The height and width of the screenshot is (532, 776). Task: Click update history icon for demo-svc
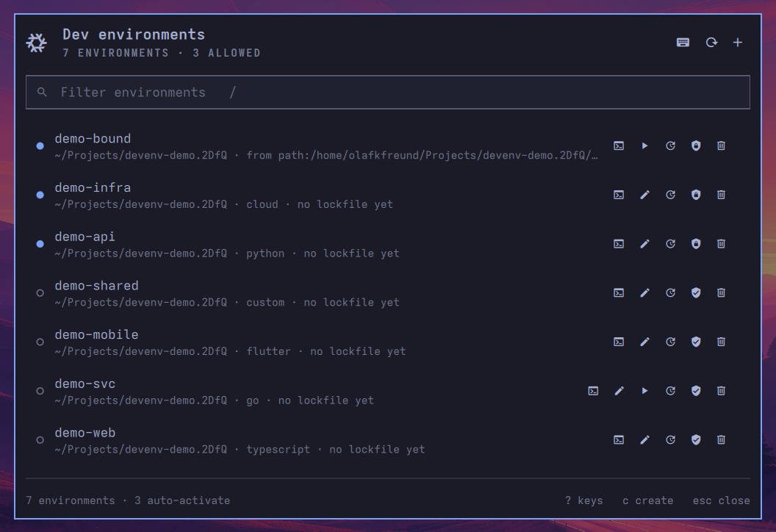click(670, 390)
